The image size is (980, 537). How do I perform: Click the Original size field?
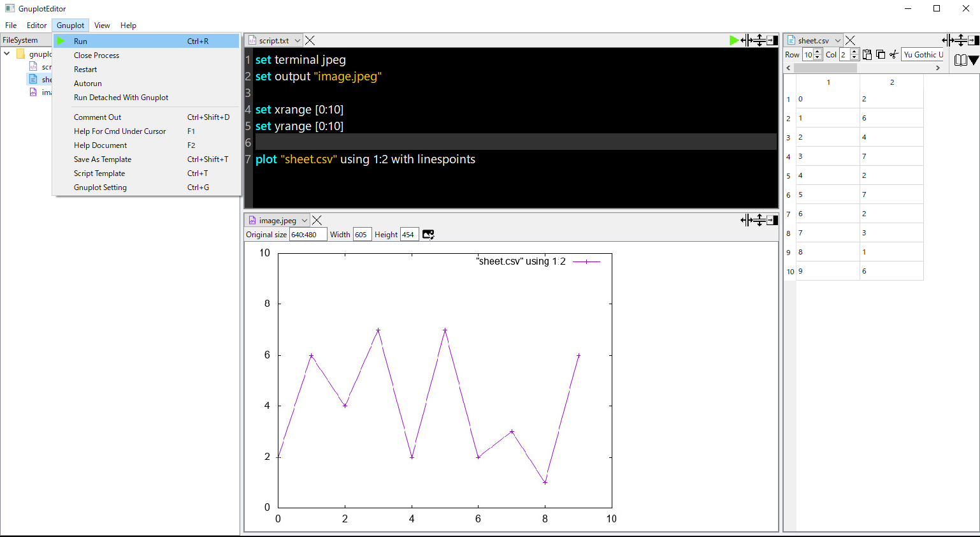308,235
